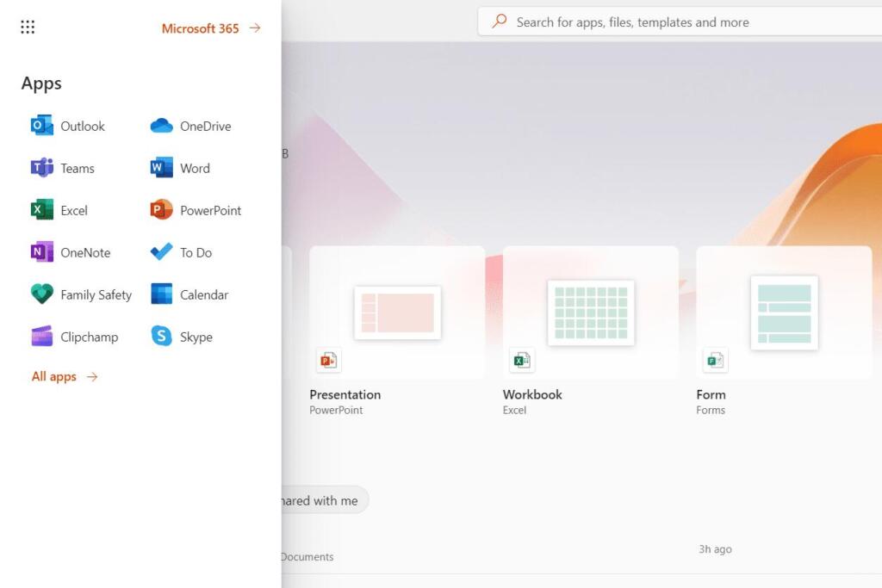This screenshot has height=588, width=882.
Task: Launch PowerPoint from the Apps panel
Action: 196,211
